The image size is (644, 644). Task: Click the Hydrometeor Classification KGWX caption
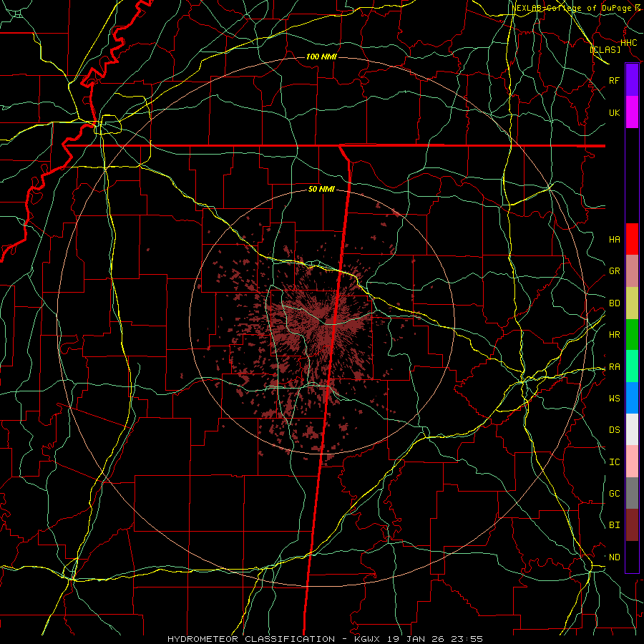pos(325,639)
